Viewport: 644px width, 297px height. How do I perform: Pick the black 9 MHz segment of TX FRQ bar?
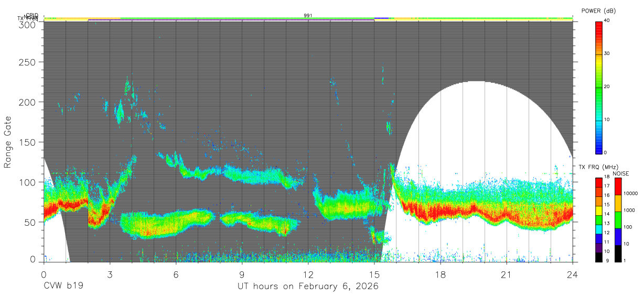[x=599, y=257]
